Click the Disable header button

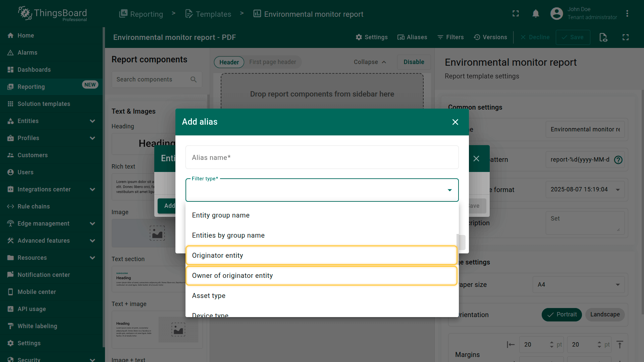tap(414, 62)
